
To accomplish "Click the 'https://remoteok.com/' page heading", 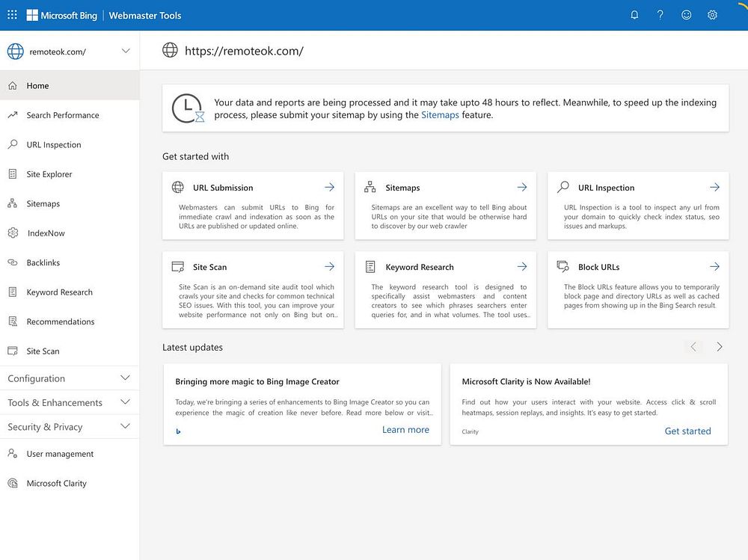I will tap(244, 51).
